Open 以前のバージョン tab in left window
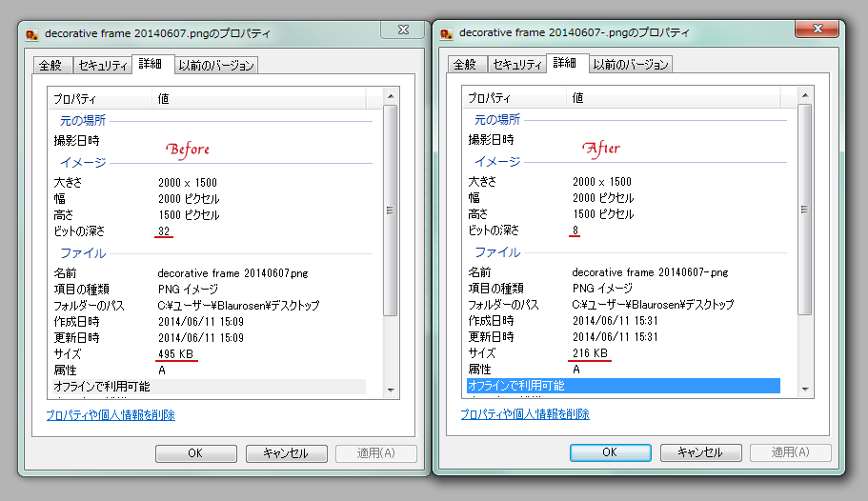The height and width of the screenshot is (501, 868). (216, 66)
